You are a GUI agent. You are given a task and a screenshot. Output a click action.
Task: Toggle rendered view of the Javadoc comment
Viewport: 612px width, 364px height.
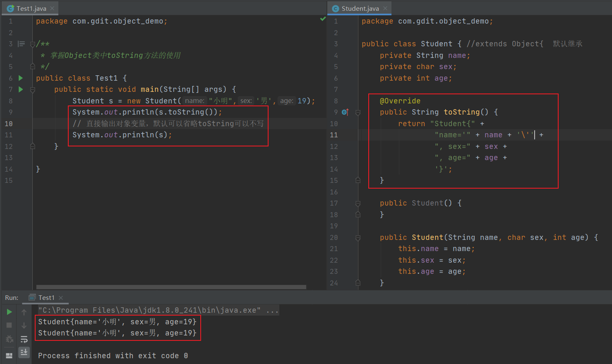click(22, 44)
